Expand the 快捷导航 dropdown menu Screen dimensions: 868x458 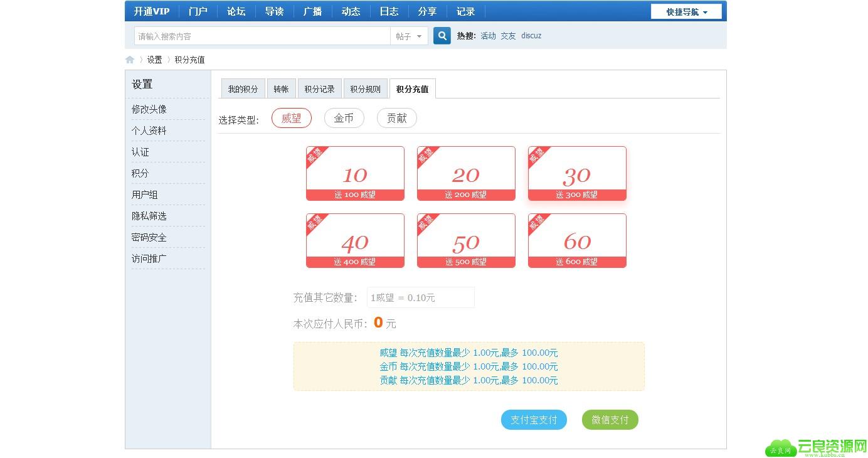point(686,12)
